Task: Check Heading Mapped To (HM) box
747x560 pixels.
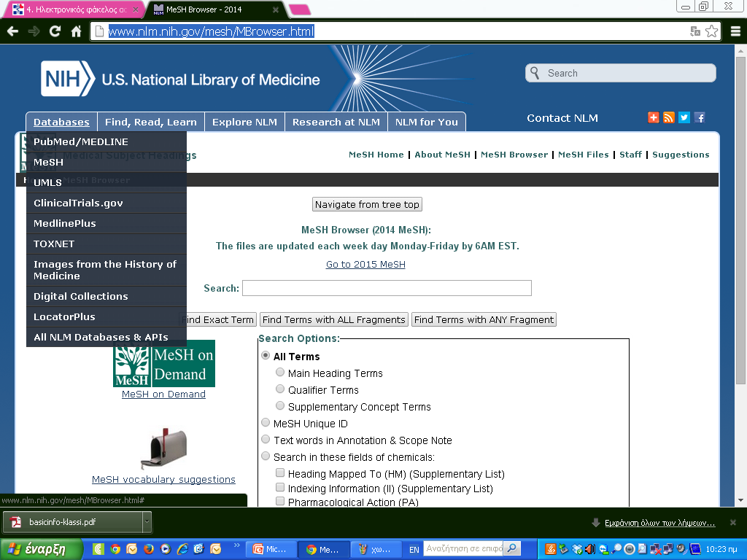Action: [280, 472]
